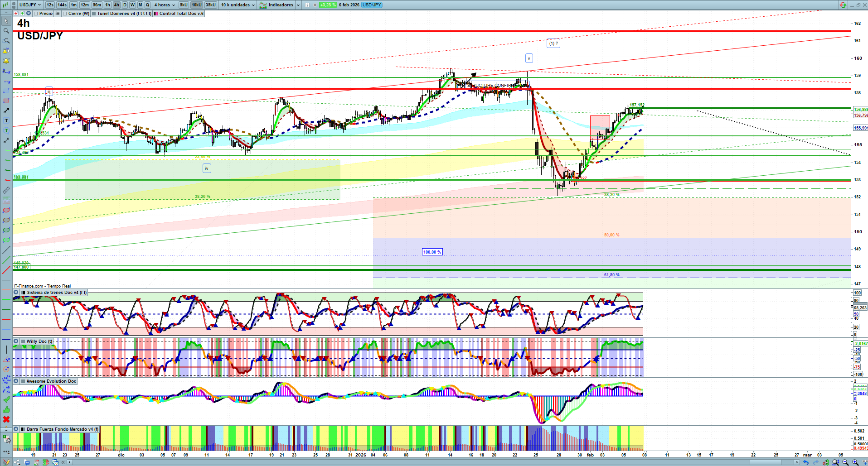Switch to the D daily timeframe
The width and height of the screenshot is (868, 466).
(x=125, y=5)
